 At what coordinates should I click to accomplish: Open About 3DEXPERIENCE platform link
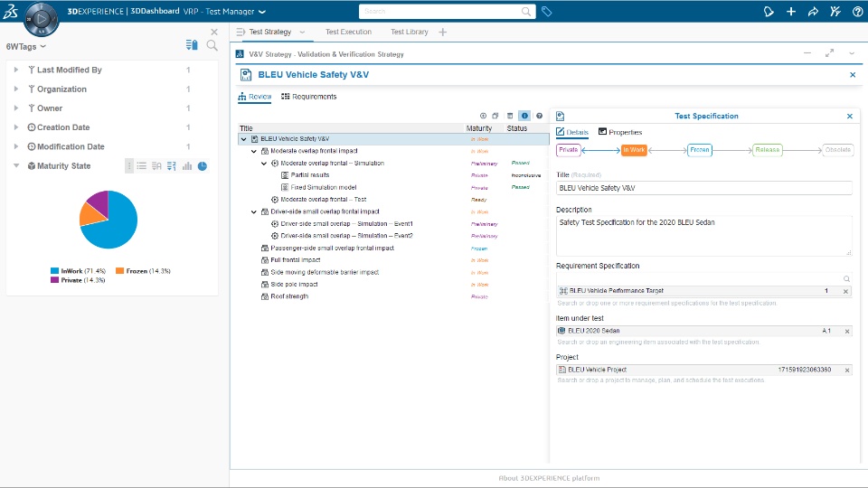pyautogui.click(x=549, y=478)
